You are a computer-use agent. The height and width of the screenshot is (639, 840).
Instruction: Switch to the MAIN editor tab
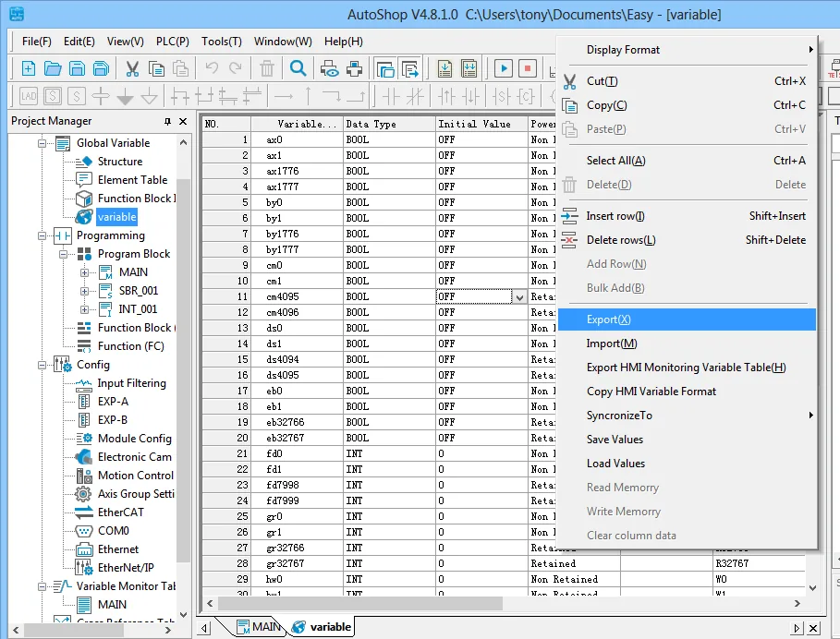click(x=259, y=627)
